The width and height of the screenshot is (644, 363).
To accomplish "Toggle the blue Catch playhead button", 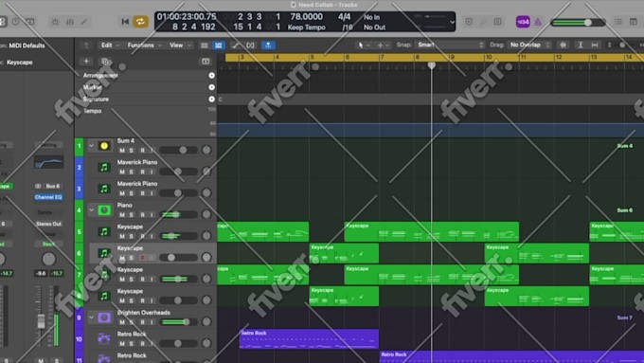I will 268,45.
